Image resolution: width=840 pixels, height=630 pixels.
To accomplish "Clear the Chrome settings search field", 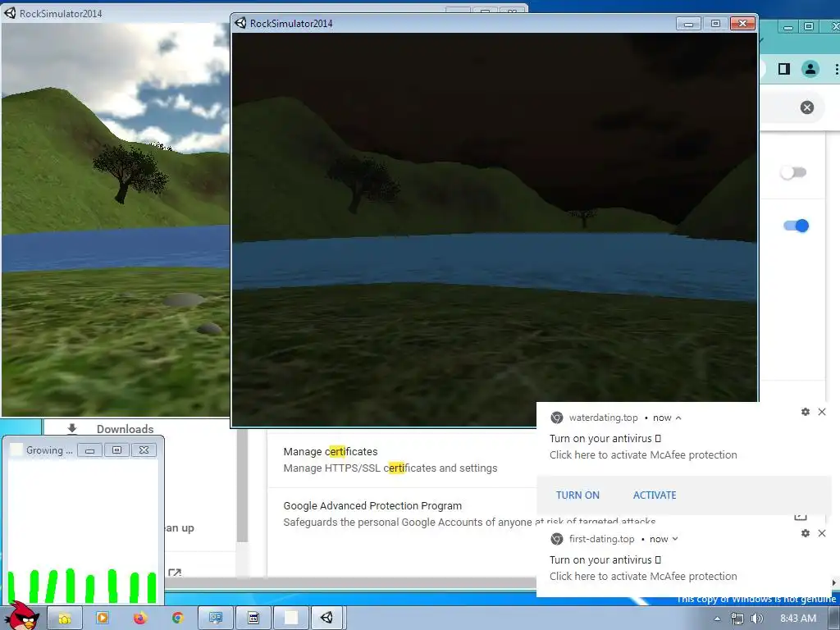I will pyautogui.click(x=807, y=107).
